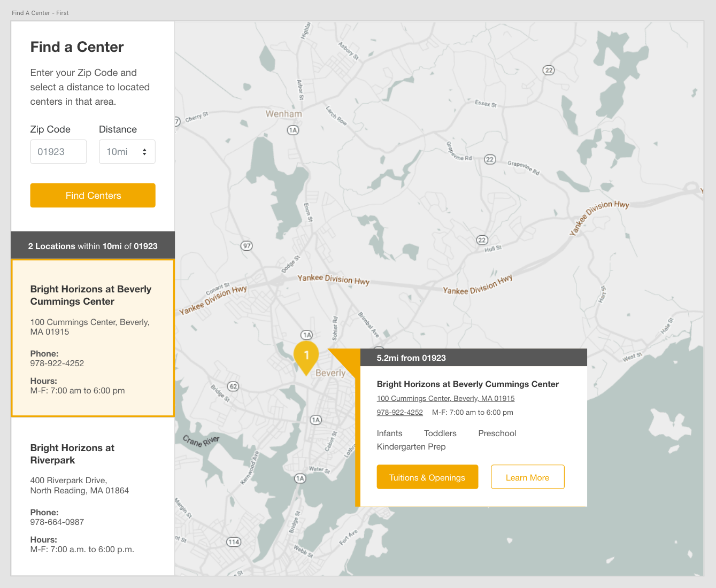
Task: Click the Infants program label
Action: [x=390, y=434]
